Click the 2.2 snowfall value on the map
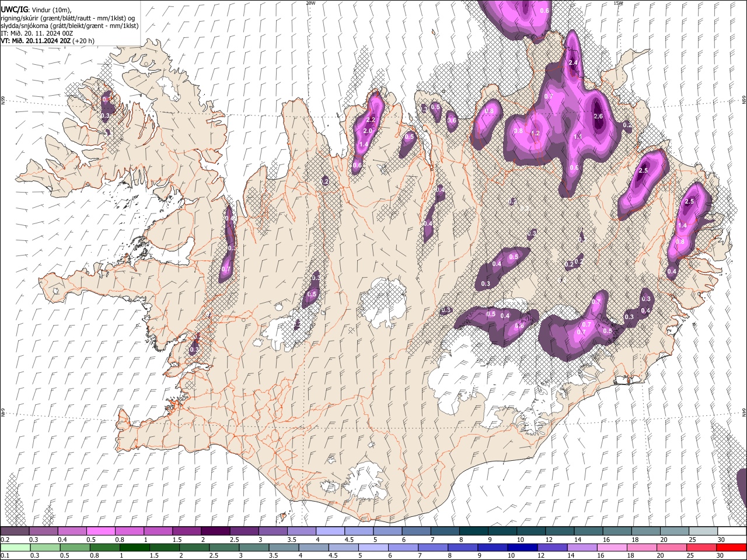The width and height of the screenshot is (747, 560). 370,120
